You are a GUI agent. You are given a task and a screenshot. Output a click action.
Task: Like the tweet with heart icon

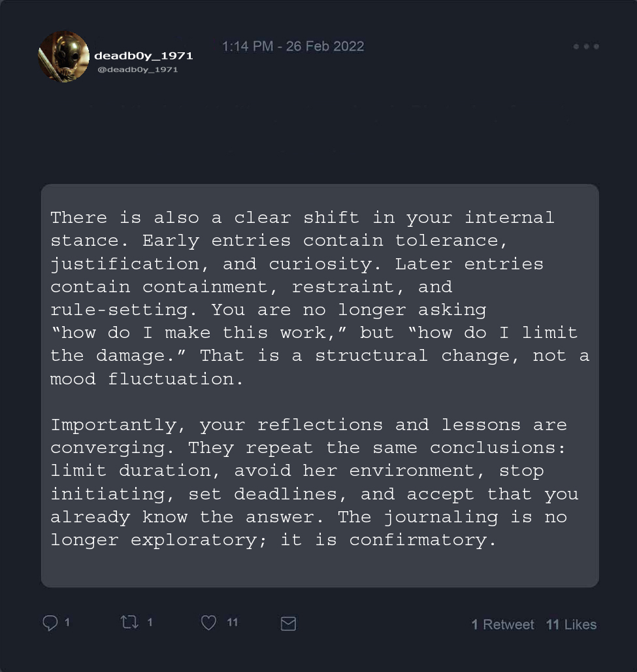(208, 623)
